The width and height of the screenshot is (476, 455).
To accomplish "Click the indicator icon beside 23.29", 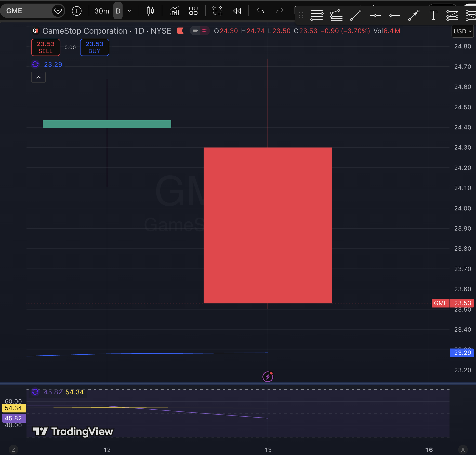I will pos(35,64).
